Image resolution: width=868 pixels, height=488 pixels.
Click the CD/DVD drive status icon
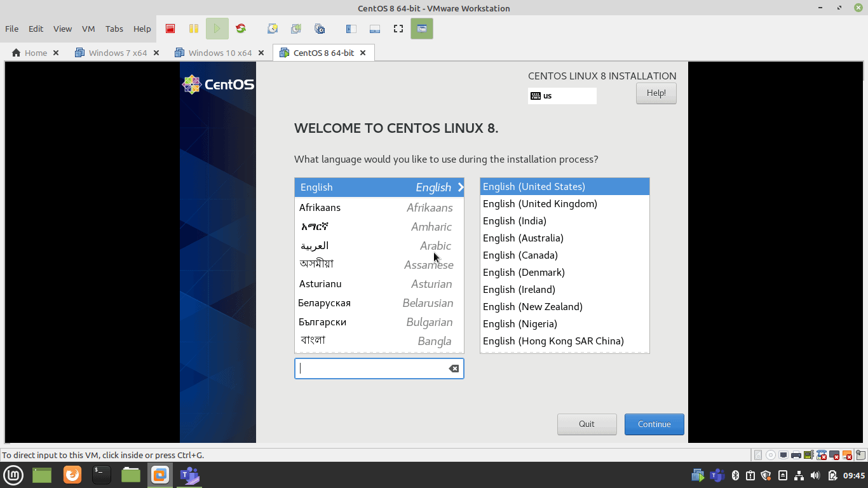771,455
